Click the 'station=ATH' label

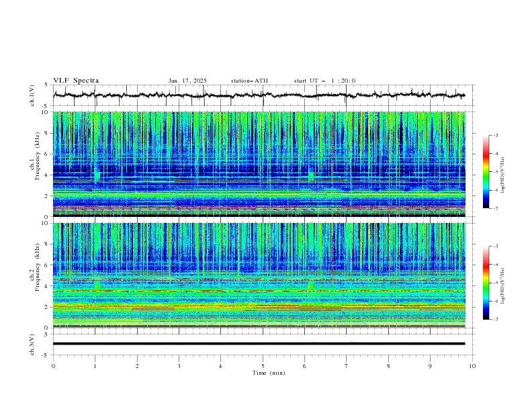pyautogui.click(x=249, y=81)
